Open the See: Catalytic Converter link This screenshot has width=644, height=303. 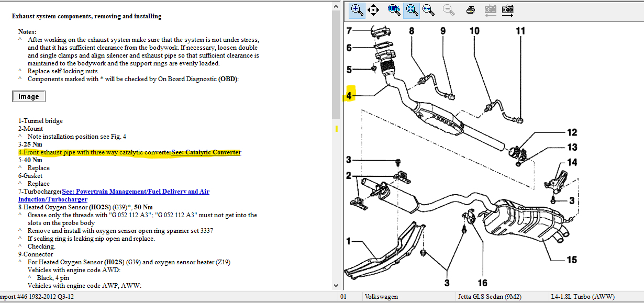pos(206,152)
